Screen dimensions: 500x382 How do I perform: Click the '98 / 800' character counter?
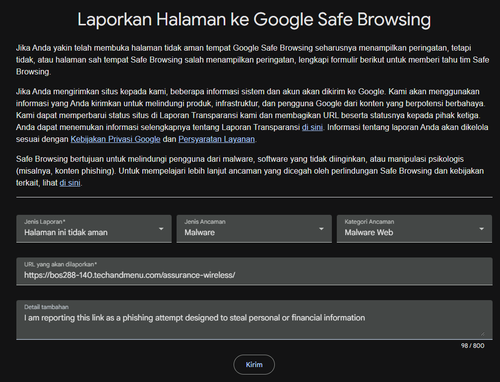(472, 346)
